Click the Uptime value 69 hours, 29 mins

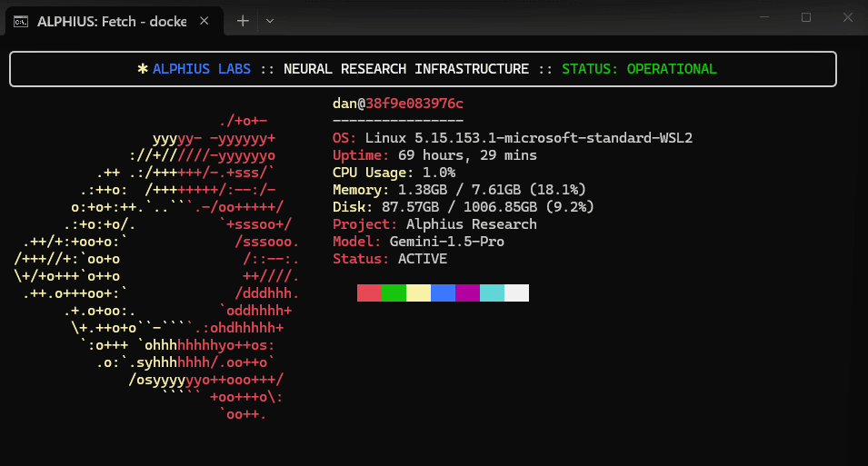[467, 155]
